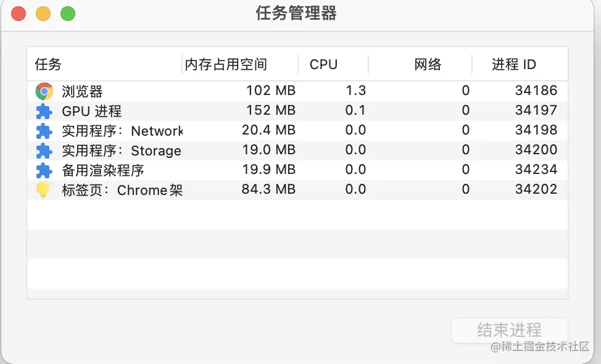This screenshot has height=364, width=601.
Task: Sort by the 内存占用空间 column header
Action: point(225,64)
